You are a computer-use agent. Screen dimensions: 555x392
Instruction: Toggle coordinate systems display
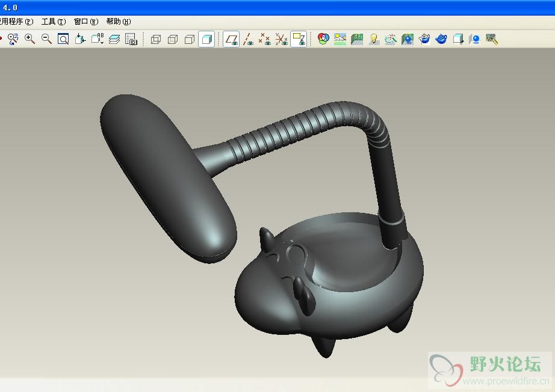pyautogui.click(x=282, y=39)
